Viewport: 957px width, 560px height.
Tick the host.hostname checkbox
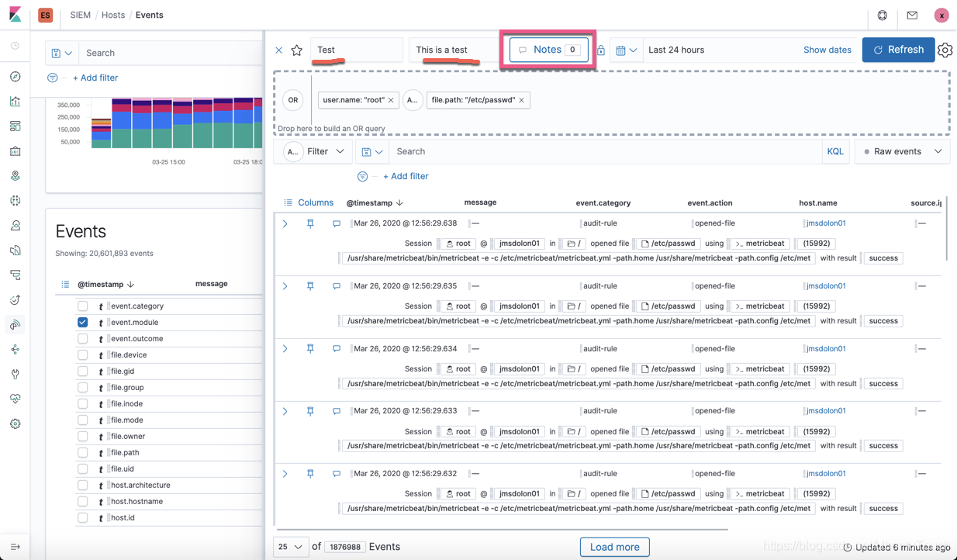point(82,502)
